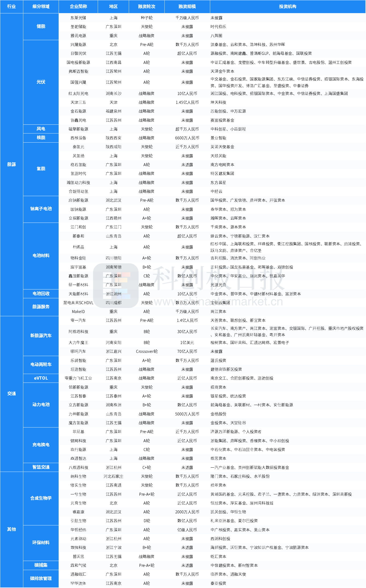Image resolution: width=366 pixels, height=588 pixels.
Task: Select company name 兴晟能源
Action: pyautogui.click(x=78, y=45)
